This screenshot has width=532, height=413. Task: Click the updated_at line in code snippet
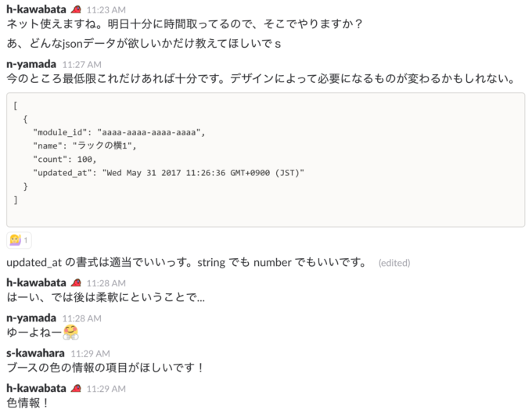coord(169,173)
